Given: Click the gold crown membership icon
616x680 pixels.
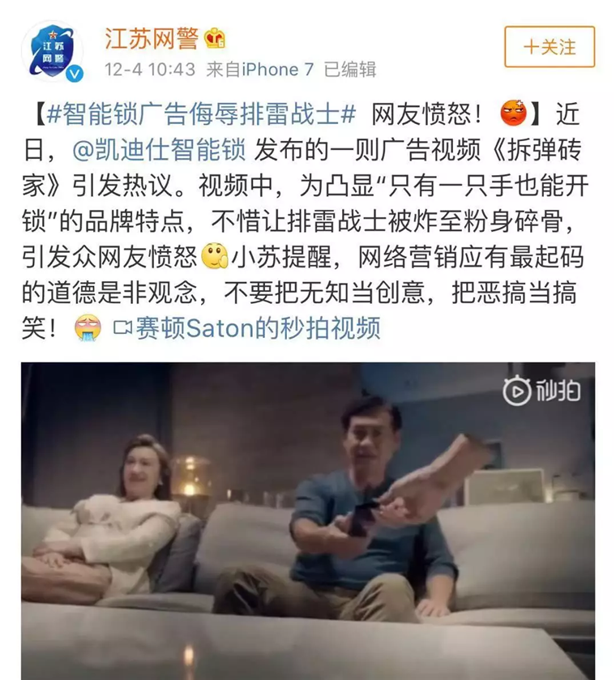Looking at the screenshot, I should coord(215,38).
